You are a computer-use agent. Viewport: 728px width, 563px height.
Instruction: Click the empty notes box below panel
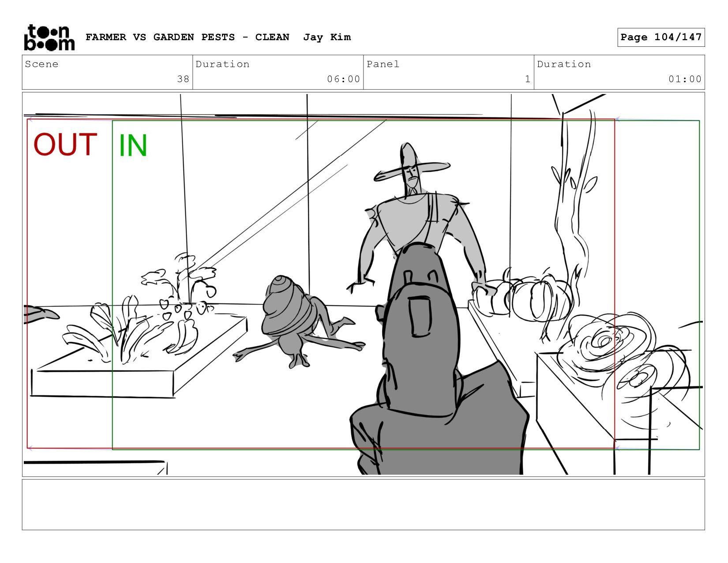click(363, 505)
